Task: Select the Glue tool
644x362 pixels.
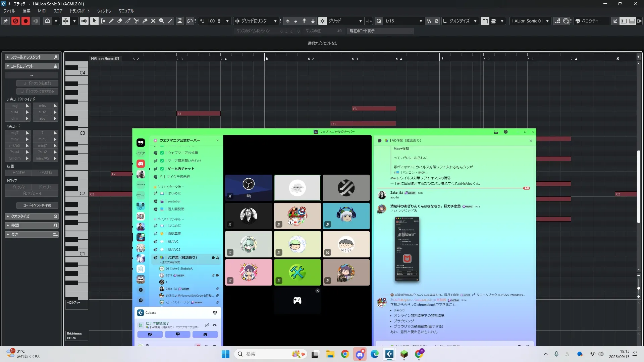Action: (145, 21)
